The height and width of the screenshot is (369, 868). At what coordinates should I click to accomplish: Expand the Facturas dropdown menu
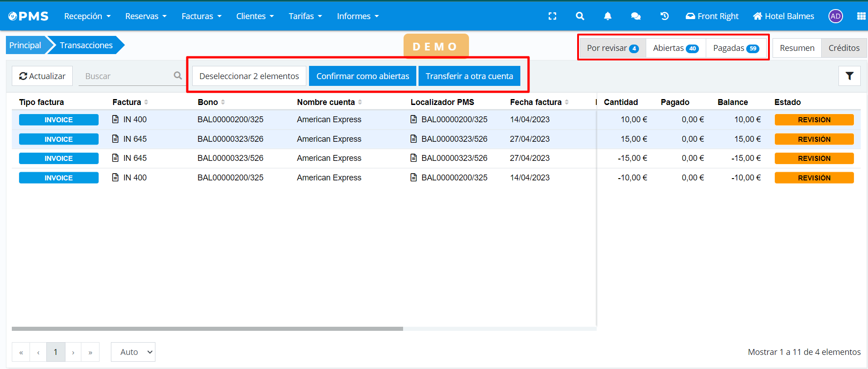tap(201, 16)
